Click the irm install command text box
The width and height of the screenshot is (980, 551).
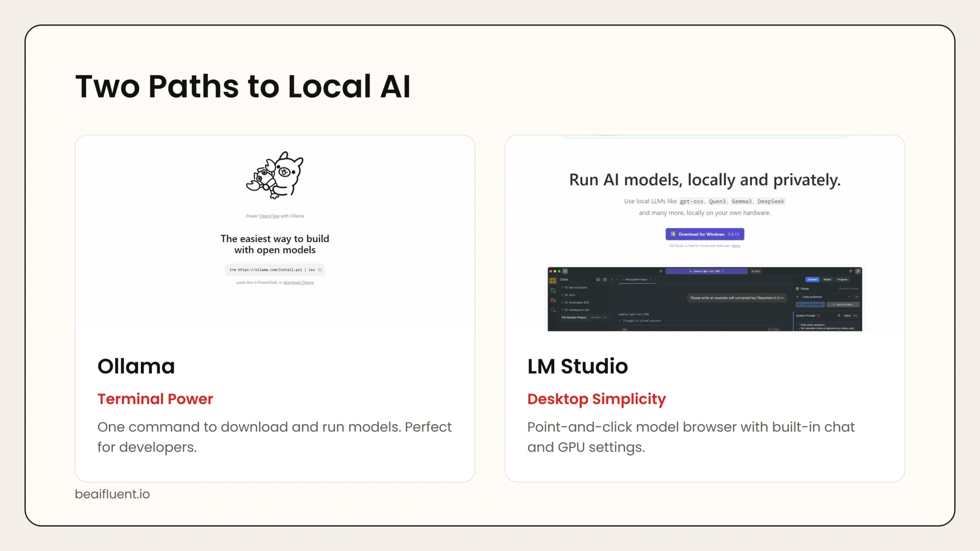[275, 270]
